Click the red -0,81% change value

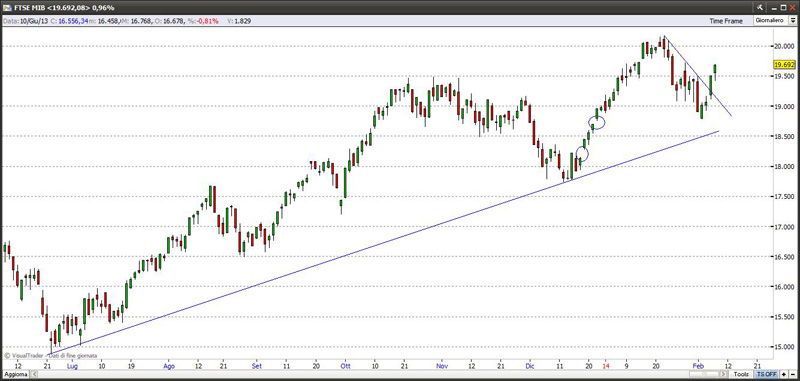pyautogui.click(x=207, y=21)
